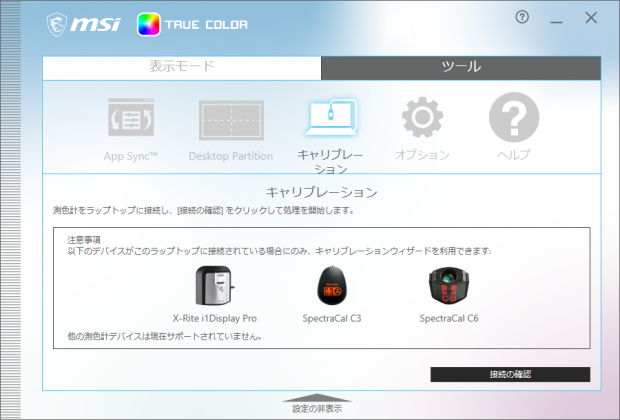Click the True Color rainbow logo

pyautogui.click(x=149, y=25)
